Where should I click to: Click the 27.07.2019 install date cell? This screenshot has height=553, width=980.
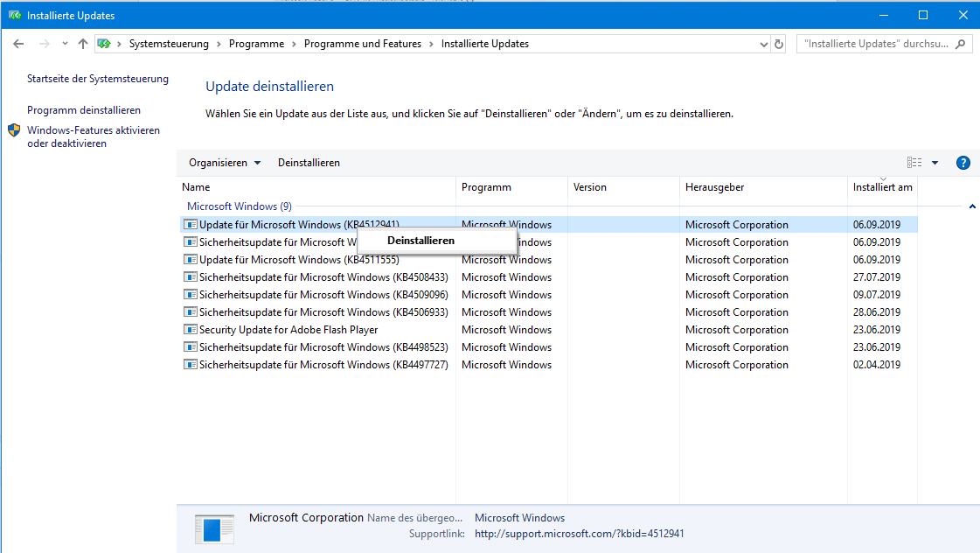[876, 277]
